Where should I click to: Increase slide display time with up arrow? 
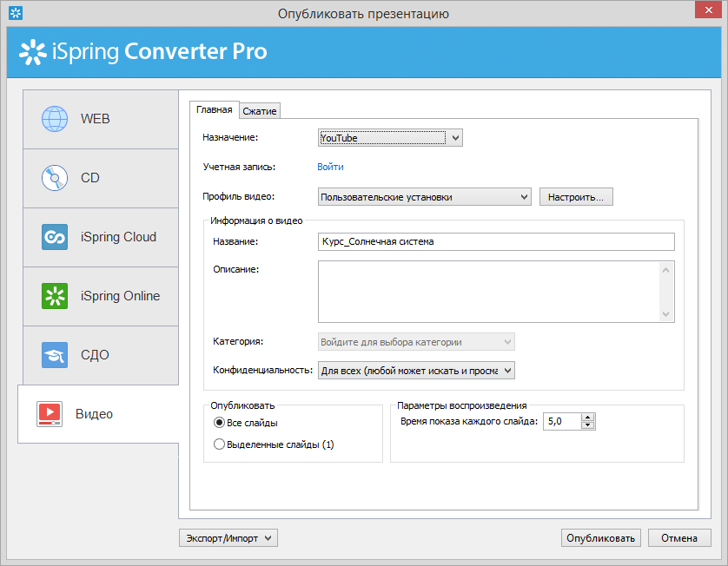[588, 417]
